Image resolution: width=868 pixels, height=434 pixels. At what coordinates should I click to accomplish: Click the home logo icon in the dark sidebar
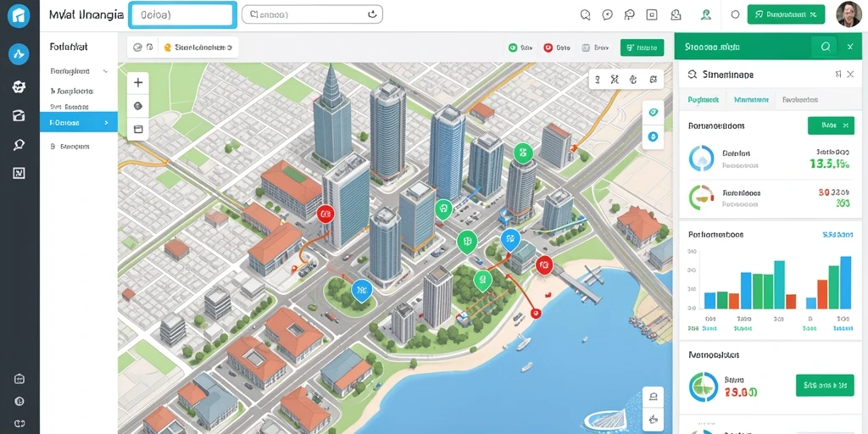coord(18,16)
